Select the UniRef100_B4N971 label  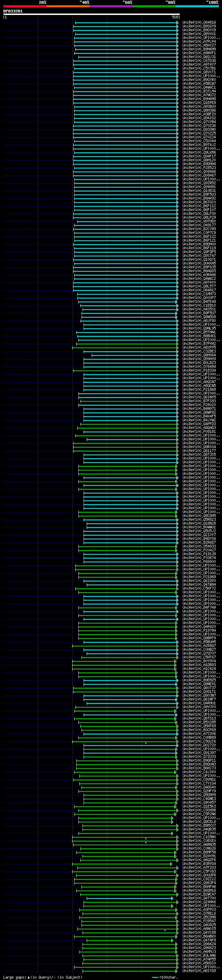pyautogui.click(x=199, y=408)
